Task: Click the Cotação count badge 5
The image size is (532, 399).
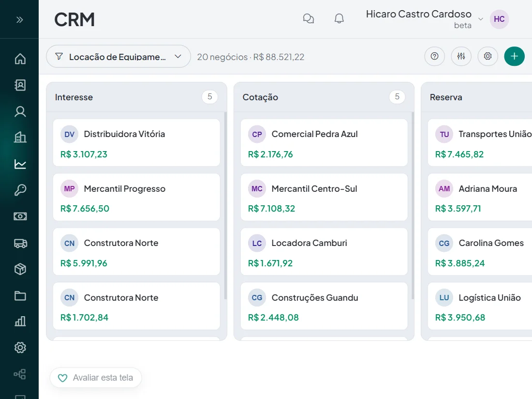Action: tap(397, 97)
